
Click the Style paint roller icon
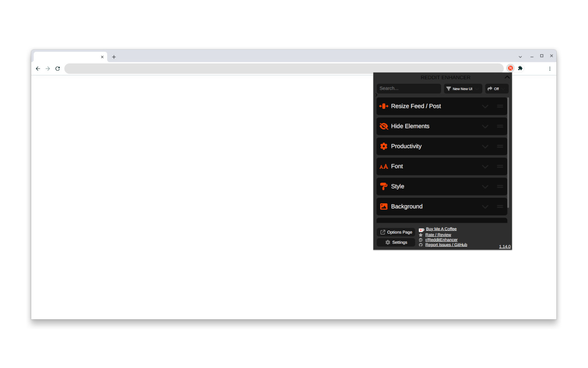[x=384, y=186]
